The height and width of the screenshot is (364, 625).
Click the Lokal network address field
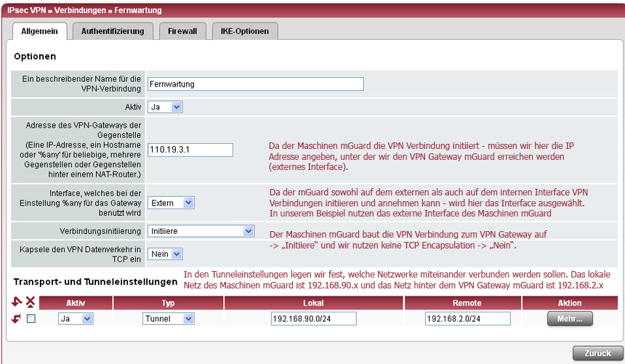pos(313,319)
